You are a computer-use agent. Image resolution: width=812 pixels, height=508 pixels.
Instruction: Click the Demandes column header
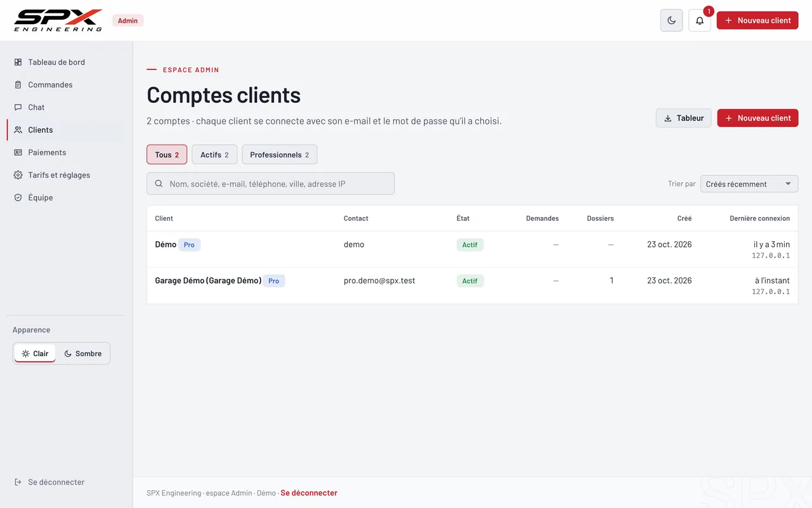(x=542, y=218)
